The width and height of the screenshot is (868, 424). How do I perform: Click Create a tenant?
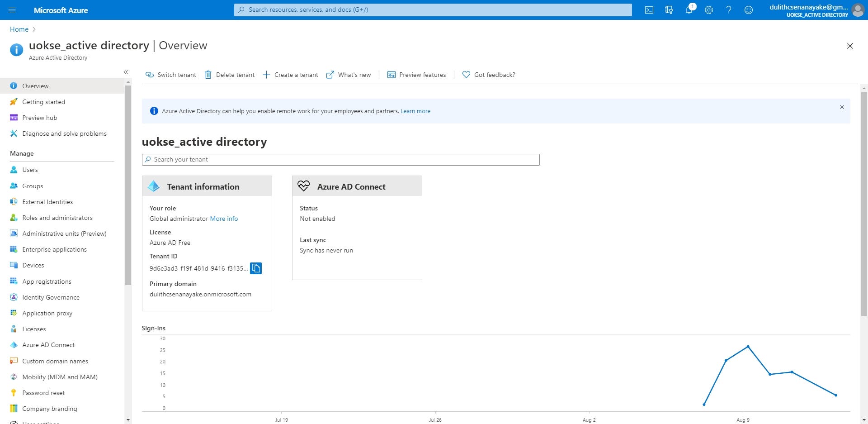[291, 75]
